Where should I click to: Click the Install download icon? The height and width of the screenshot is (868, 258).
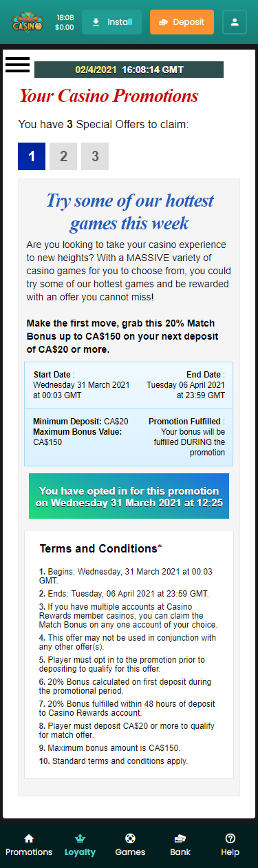(96, 22)
